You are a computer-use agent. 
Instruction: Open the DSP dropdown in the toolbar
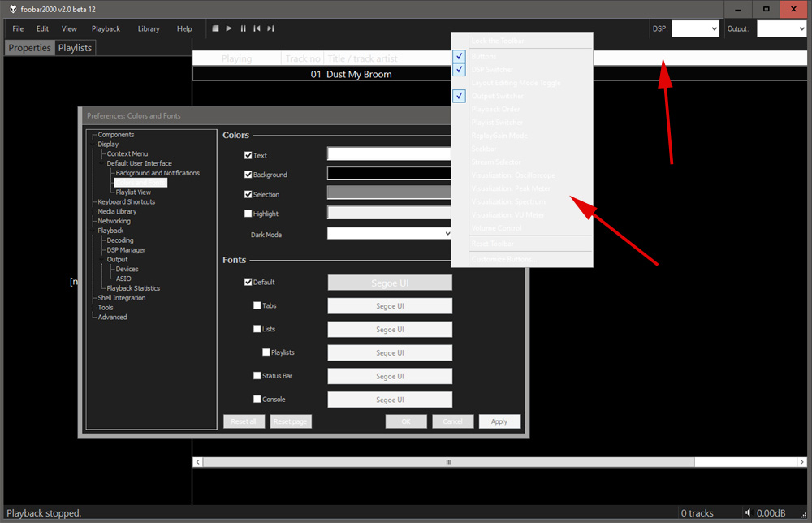695,28
